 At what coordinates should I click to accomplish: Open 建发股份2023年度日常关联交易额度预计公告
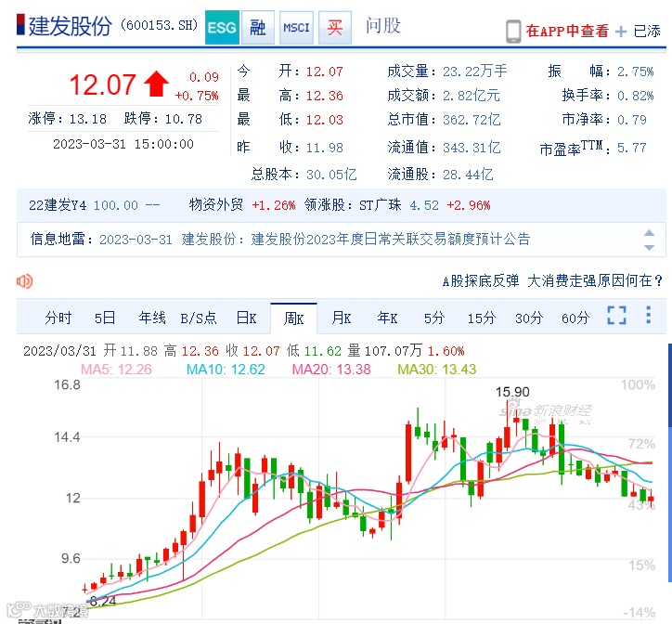pos(391,239)
